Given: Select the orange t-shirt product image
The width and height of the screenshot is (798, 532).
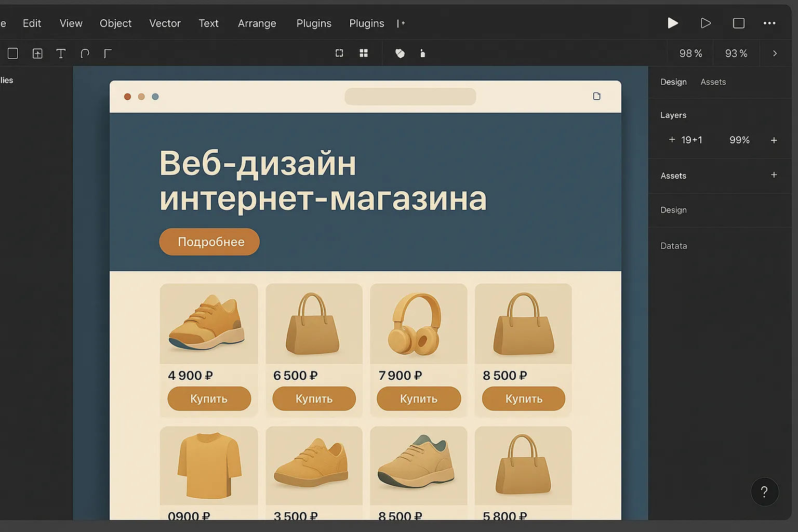Looking at the screenshot, I should (x=209, y=465).
